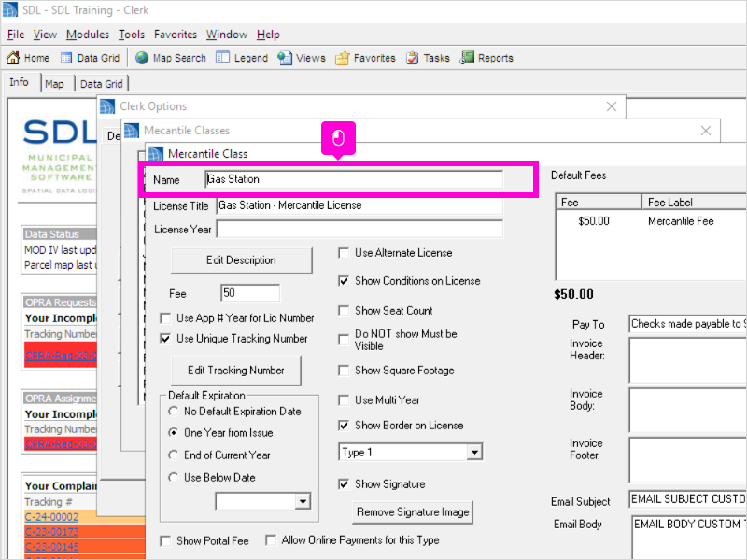Click the Edit Tracking Number button
Screen dimensions: 747x560
(x=236, y=370)
